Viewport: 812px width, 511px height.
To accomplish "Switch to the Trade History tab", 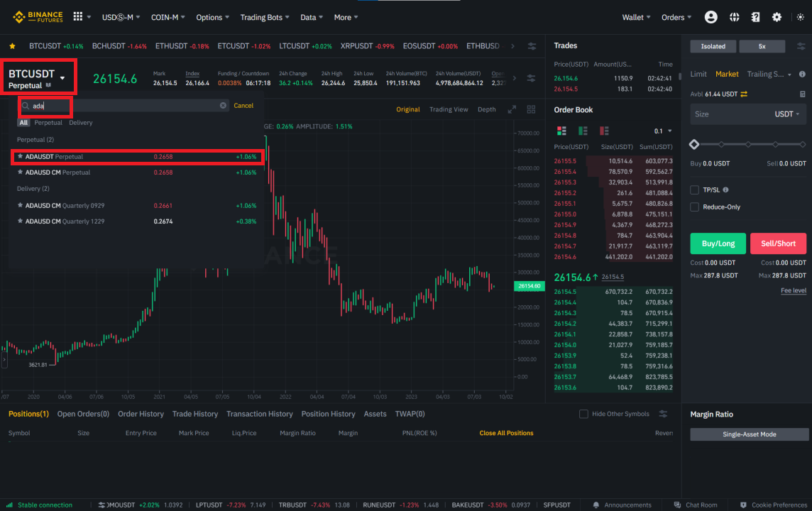I will 195,414.
